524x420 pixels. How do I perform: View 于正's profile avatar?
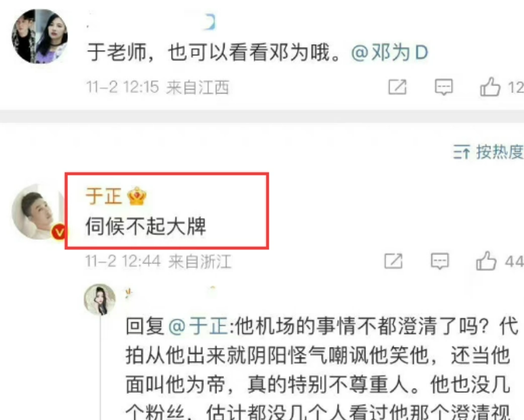tap(38, 211)
